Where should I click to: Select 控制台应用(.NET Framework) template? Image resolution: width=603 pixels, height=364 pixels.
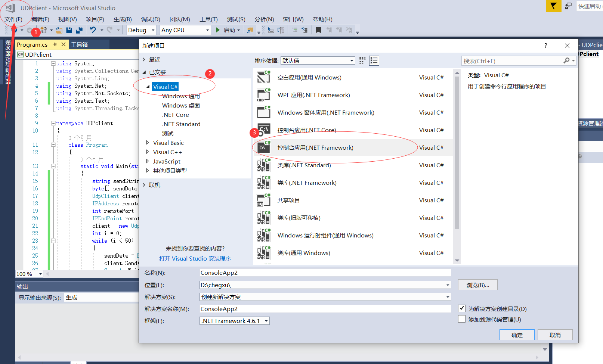coord(353,147)
